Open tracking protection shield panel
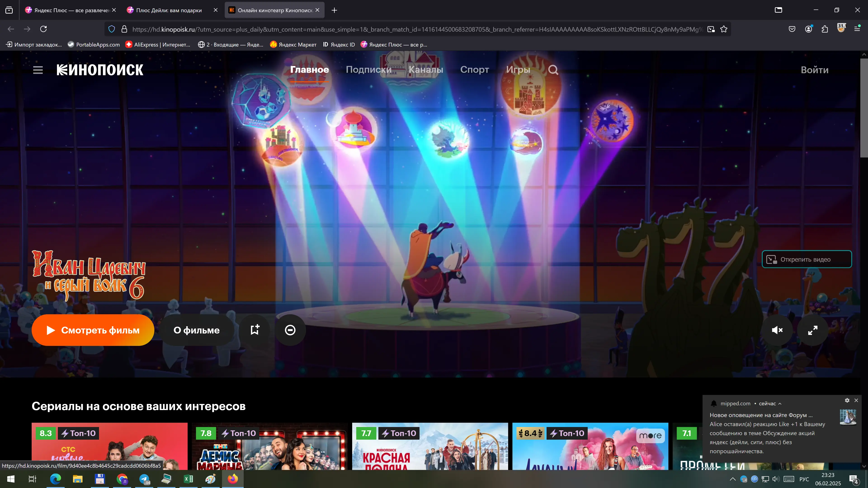 112,29
